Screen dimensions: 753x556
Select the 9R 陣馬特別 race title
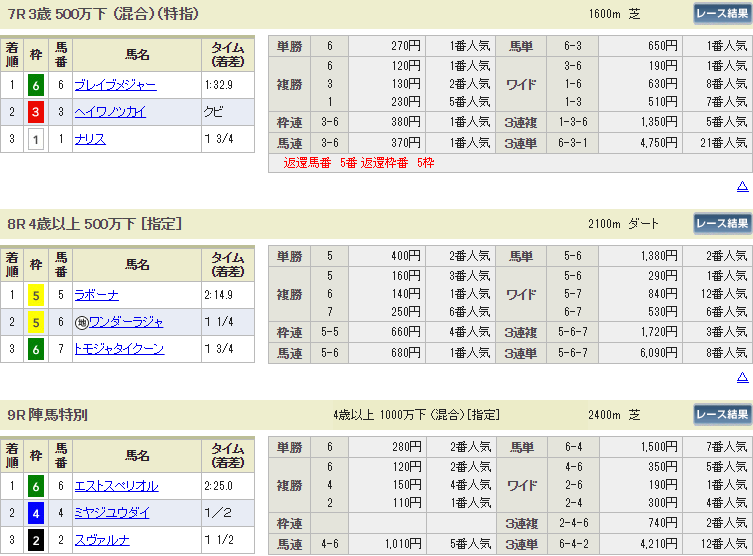coord(47,414)
